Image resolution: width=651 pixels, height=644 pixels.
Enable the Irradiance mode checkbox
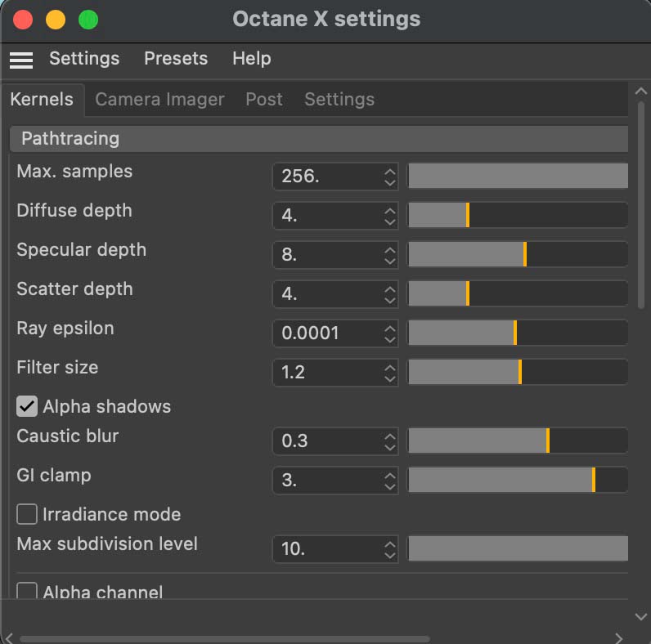[27, 514]
